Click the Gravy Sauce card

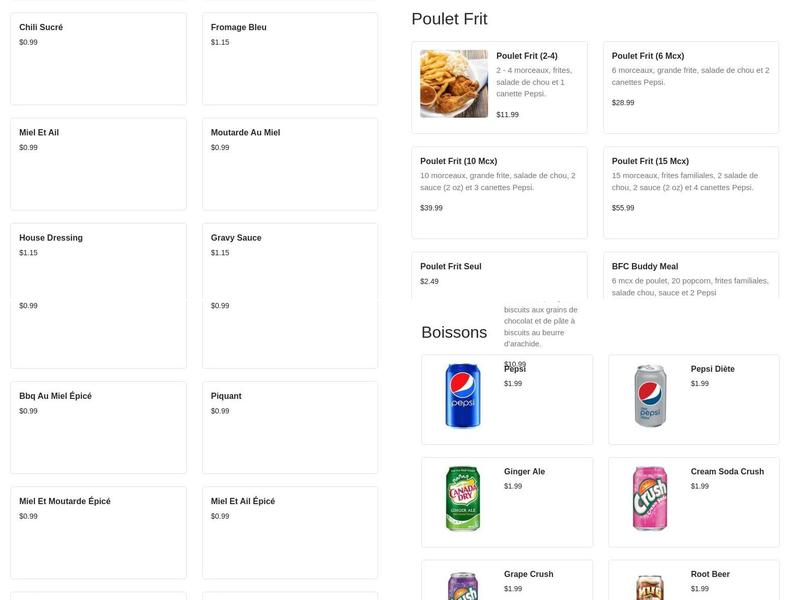tap(290, 259)
